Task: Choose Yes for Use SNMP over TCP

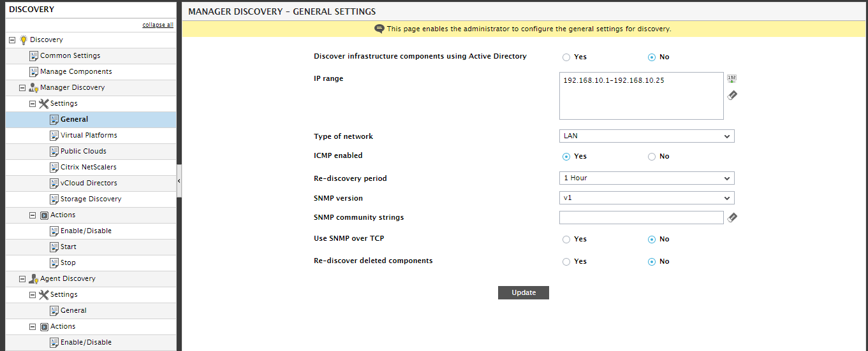Action: (566, 240)
